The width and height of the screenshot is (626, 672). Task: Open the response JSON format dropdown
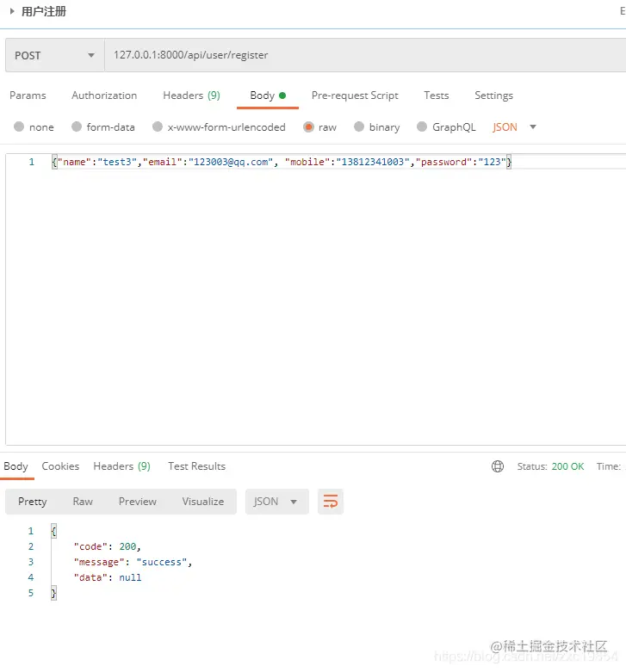click(277, 502)
